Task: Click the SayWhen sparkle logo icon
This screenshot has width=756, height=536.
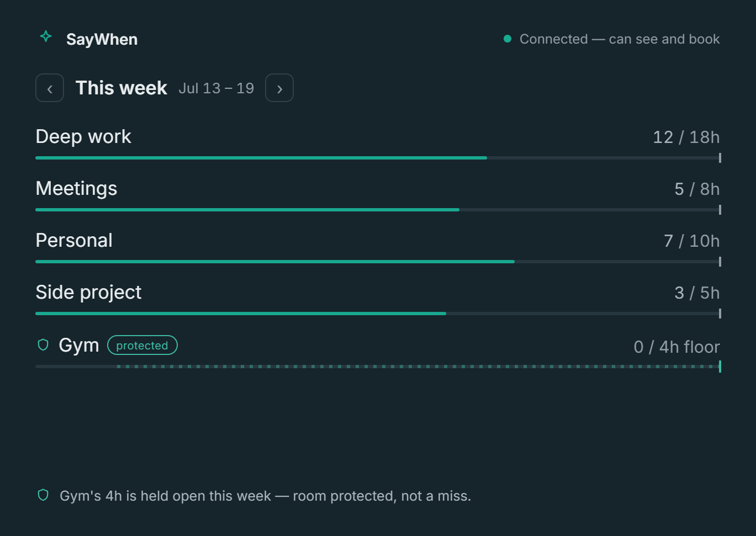Action: tap(46, 36)
